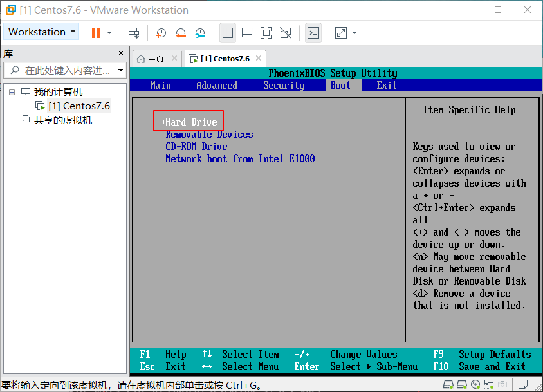Open the BIOS Boot menu
543x392 pixels.
tap(341, 86)
